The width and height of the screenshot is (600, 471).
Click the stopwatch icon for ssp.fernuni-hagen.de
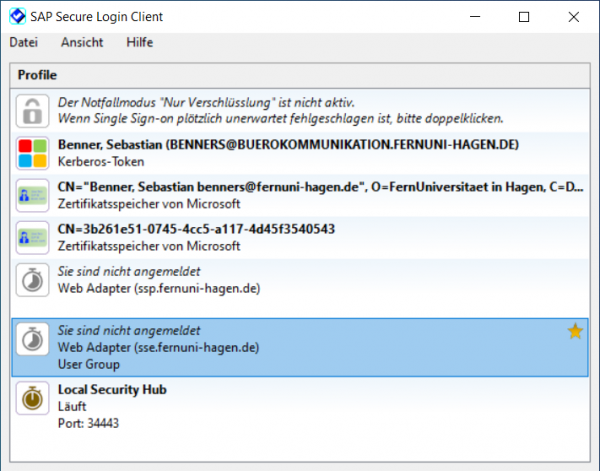pyautogui.click(x=33, y=280)
